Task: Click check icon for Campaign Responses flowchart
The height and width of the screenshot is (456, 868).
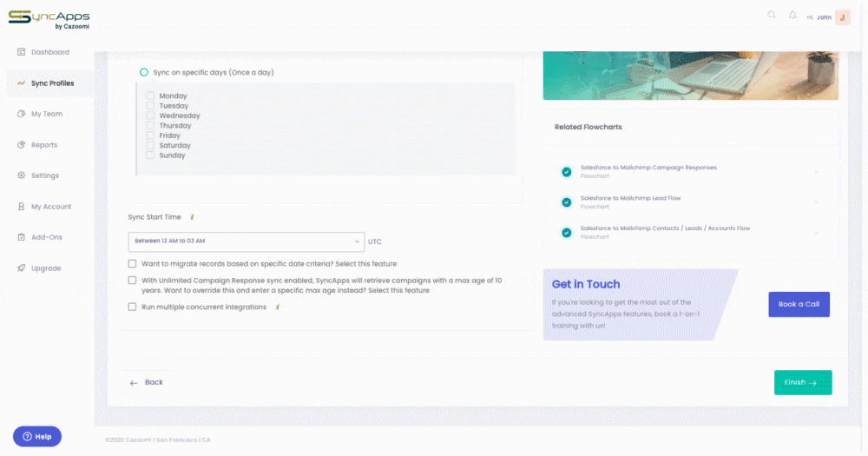Action: pos(566,172)
